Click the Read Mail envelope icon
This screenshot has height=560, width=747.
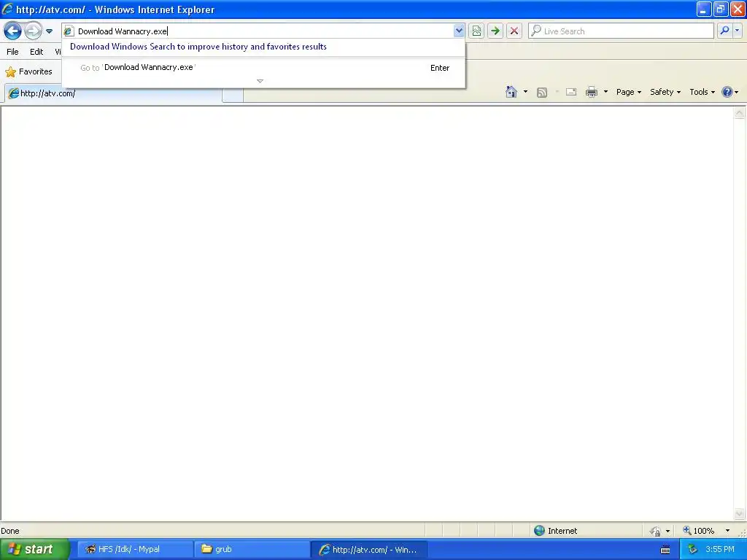click(571, 93)
